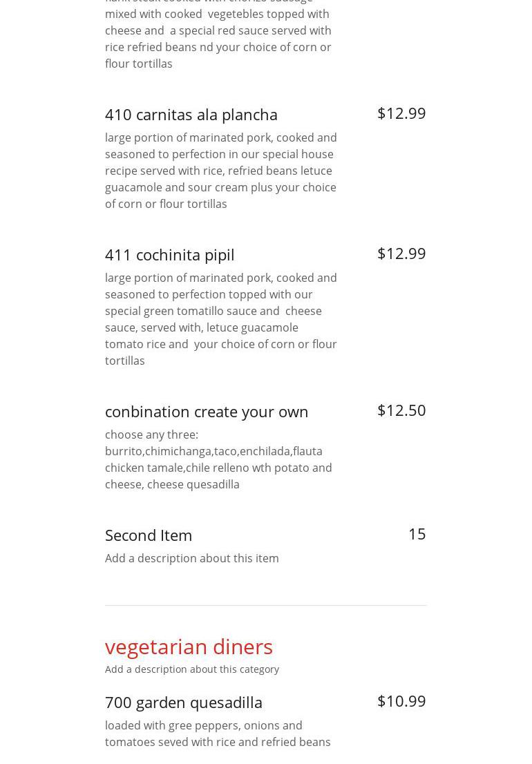Click the $10.99 garden quesadilla price
Viewport: 532px width, 764px height.
tap(401, 701)
